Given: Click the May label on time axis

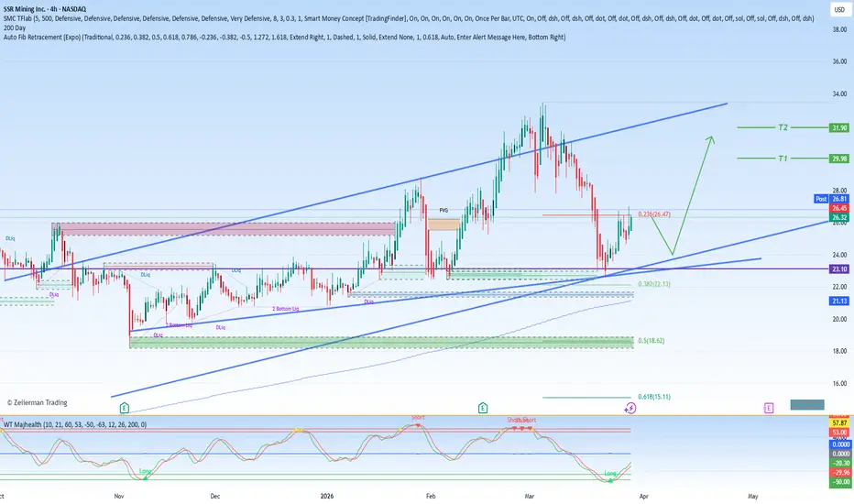Looking at the screenshot, I should click(x=753, y=496).
